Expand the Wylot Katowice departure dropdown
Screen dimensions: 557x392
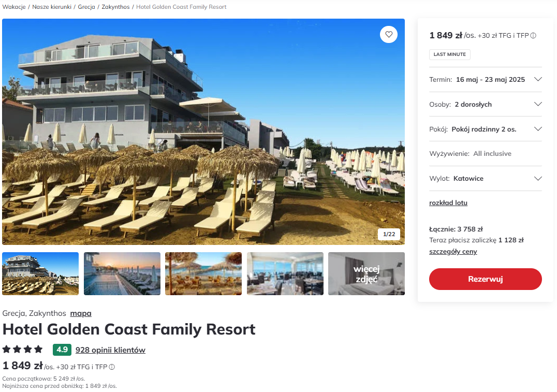485,179
